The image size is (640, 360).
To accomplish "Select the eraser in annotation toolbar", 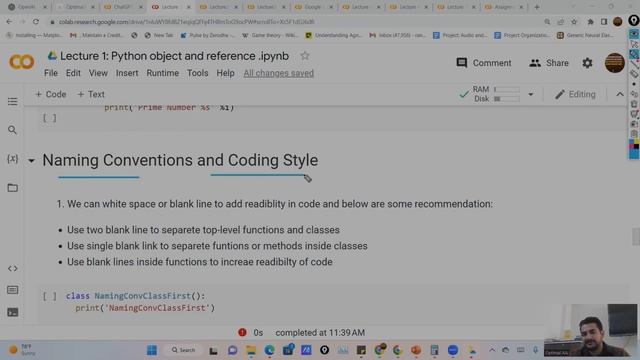I will point(634,74).
